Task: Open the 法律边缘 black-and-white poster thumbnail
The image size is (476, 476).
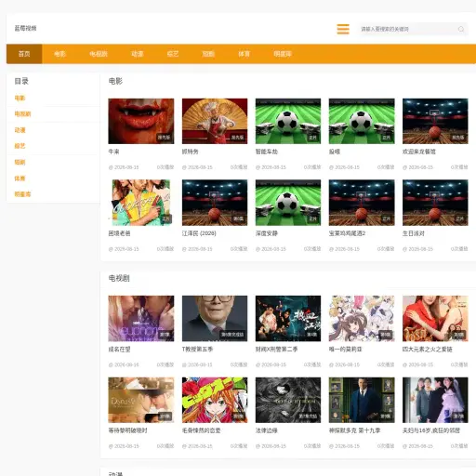Action: (x=288, y=400)
